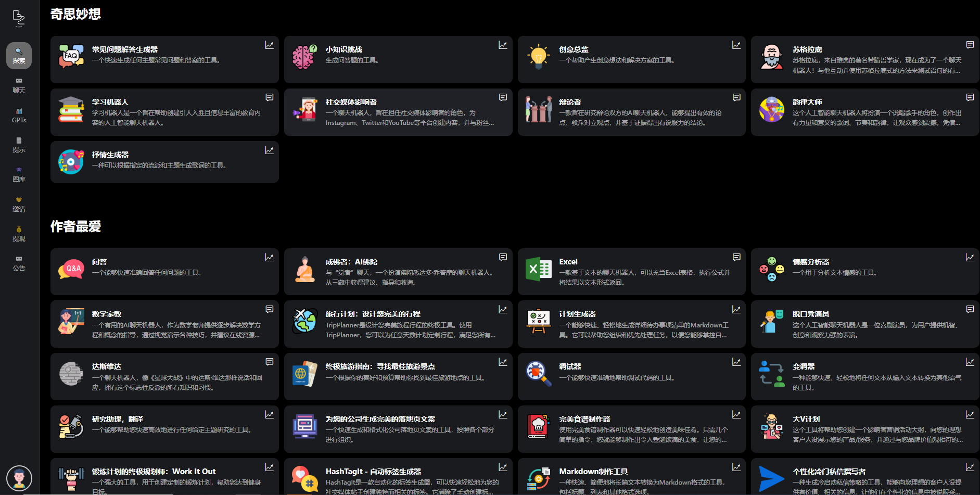Click the app logo at sidebar top

[19, 18]
